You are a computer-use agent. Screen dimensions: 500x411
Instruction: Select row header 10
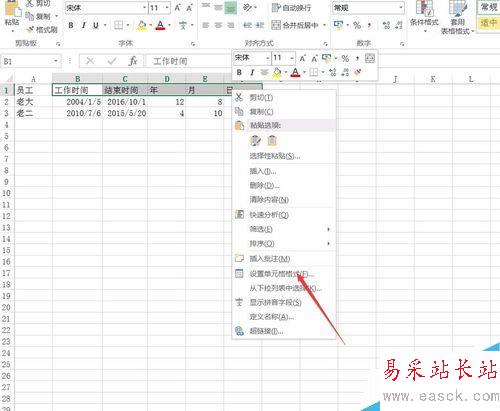point(7,193)
